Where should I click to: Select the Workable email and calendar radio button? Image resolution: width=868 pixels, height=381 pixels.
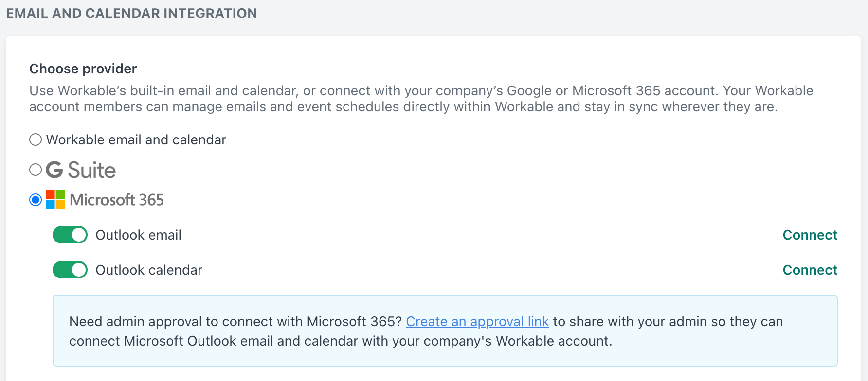tap(36, 140)
